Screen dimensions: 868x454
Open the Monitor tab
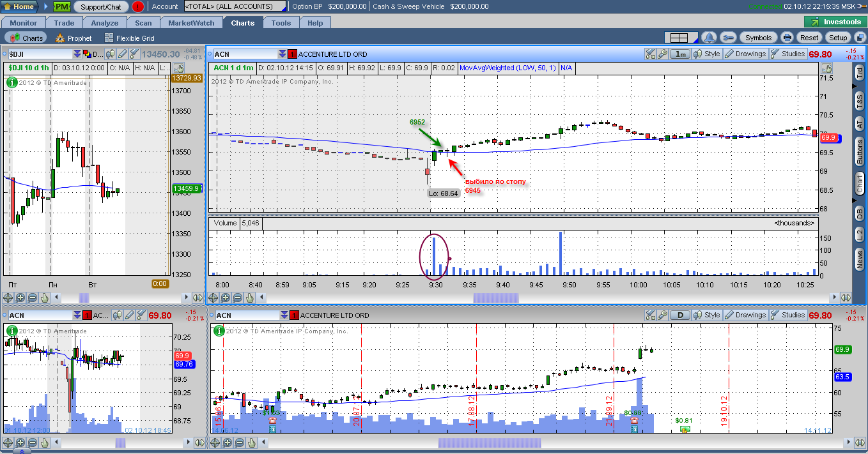pyautogui.click(x=24, y=23)
